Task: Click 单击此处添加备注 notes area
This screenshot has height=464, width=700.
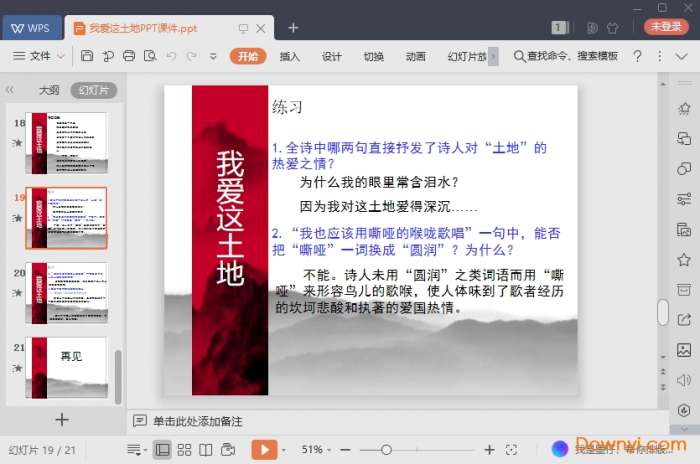Action: tap(198, 421)
